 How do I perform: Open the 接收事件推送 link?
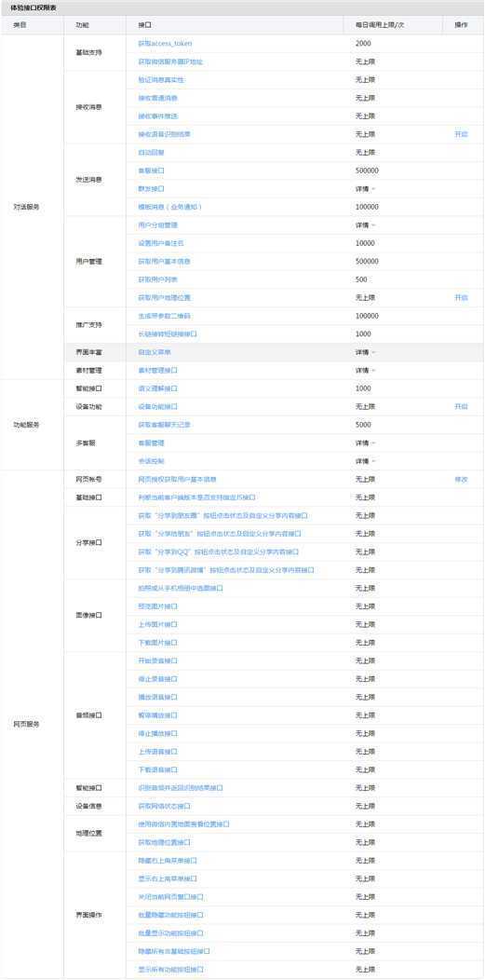pyautogui.click(x=157, y=116)
